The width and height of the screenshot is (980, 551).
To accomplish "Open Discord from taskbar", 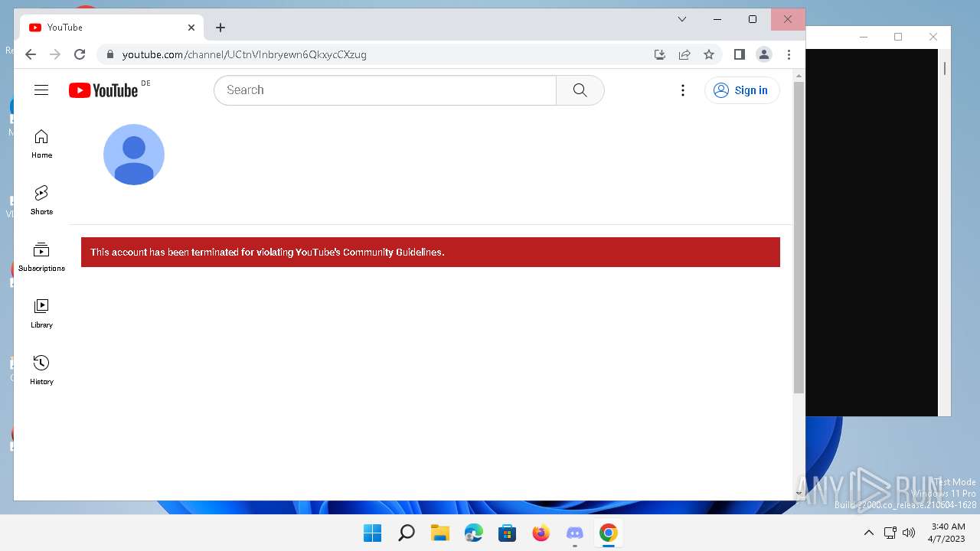I will click(x=575, y=533).
